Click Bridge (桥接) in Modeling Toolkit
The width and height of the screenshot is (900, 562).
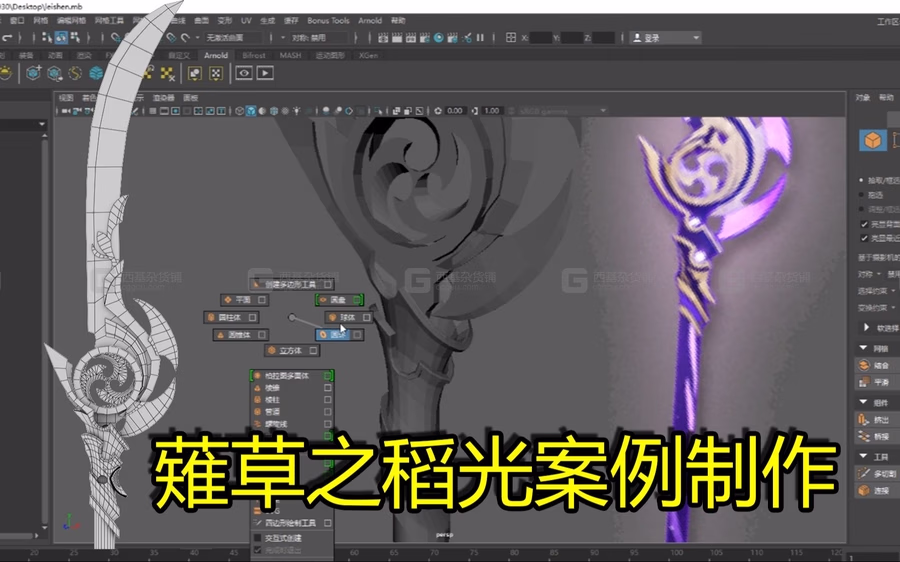pyautogui.click(x=875, y=436)
